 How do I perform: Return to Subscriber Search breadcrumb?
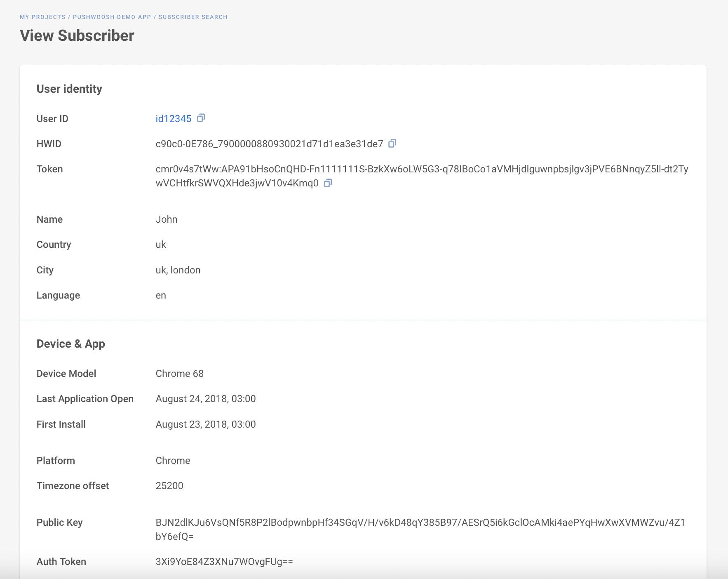[193, 17]
